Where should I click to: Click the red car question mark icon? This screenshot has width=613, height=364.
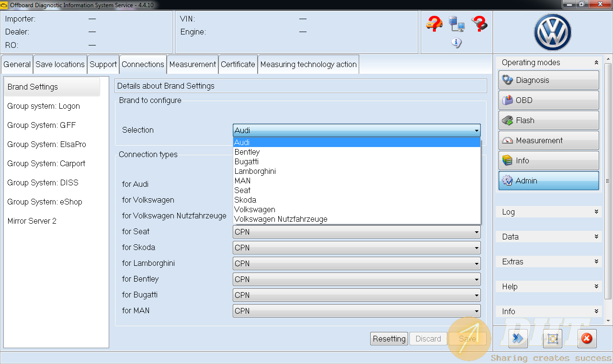click(434, 23)
